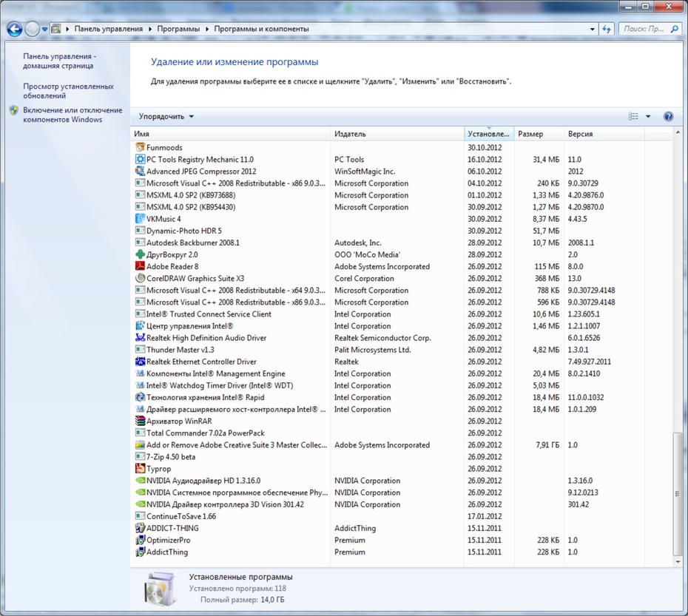Click the ADDICT-THING program icon

tap(140, 528)
